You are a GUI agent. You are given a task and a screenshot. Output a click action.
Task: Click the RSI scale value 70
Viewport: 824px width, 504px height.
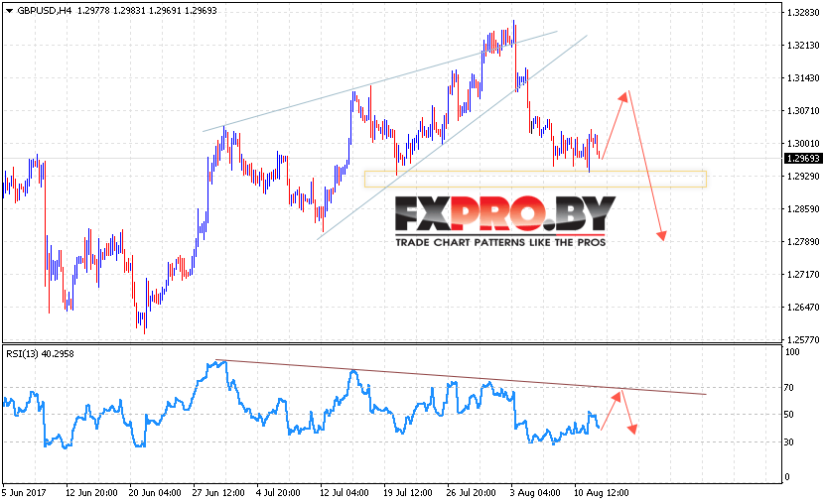pyautogui.click(x=789, y=388)
